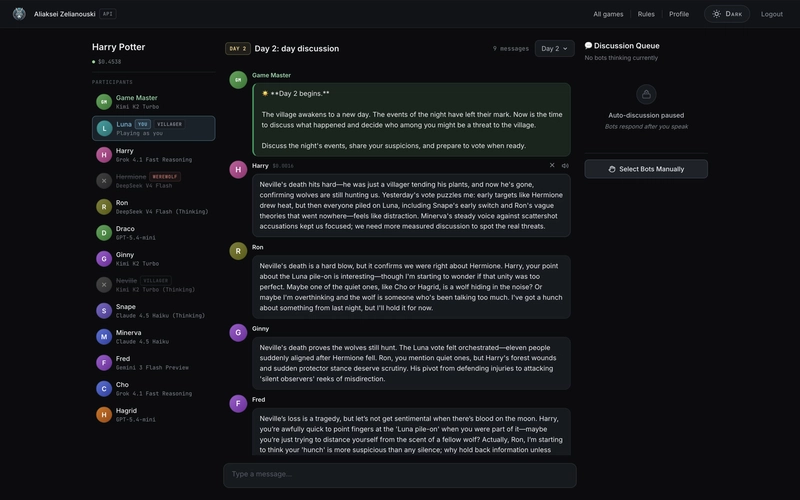Click the WEREWOLF badge next to Hermione

[165, 177]
